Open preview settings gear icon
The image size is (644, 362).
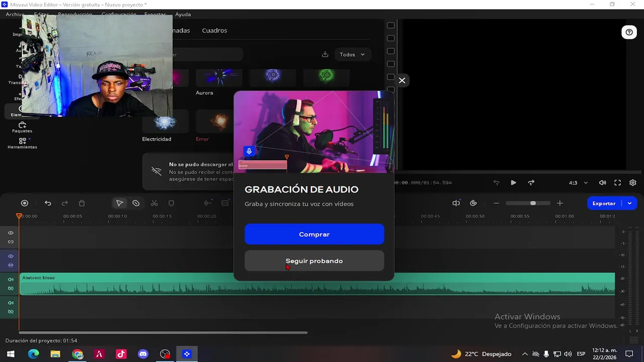pos(633,183)
